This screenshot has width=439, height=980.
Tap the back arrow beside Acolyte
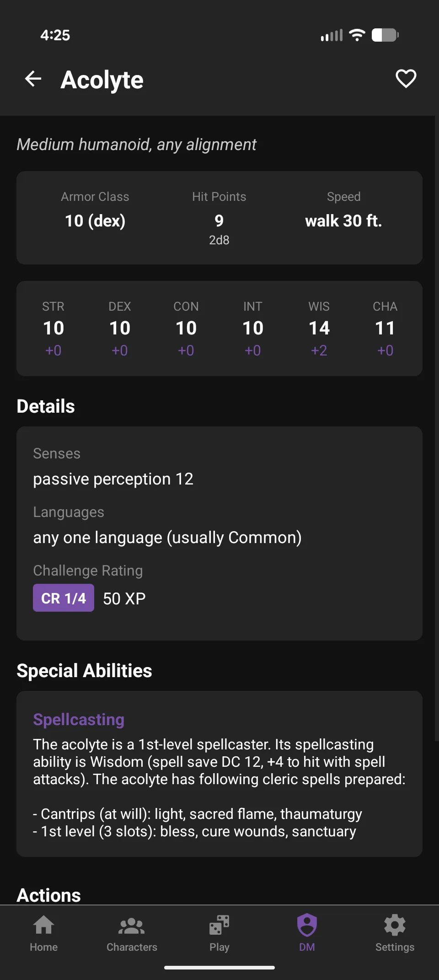click(33, 79)
